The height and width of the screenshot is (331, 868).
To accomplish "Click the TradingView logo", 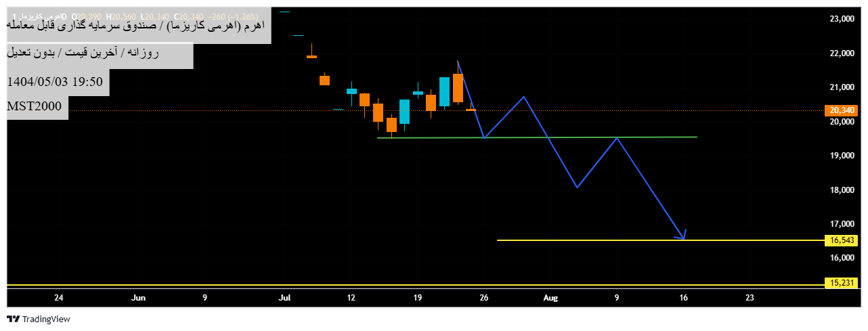I will click(13, 319).
